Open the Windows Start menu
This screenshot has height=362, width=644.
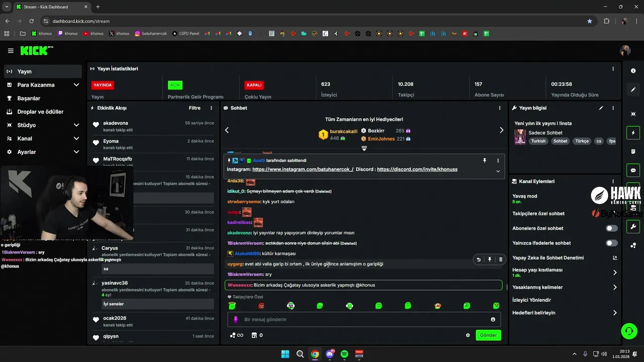[285, 354]
